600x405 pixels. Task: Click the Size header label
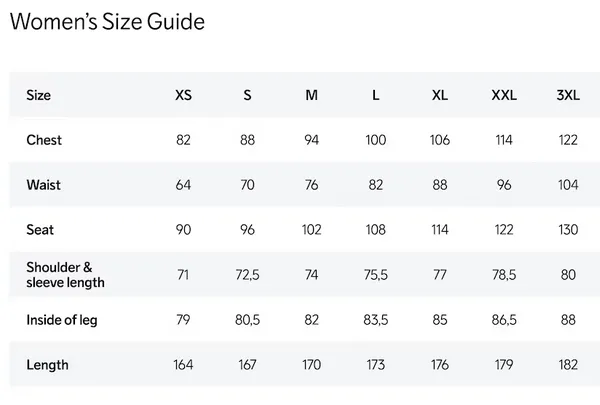(39, 95)
